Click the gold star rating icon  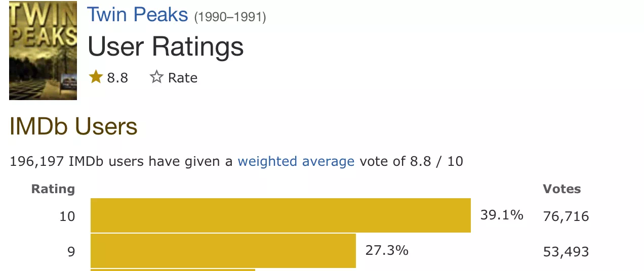[96, 77]
